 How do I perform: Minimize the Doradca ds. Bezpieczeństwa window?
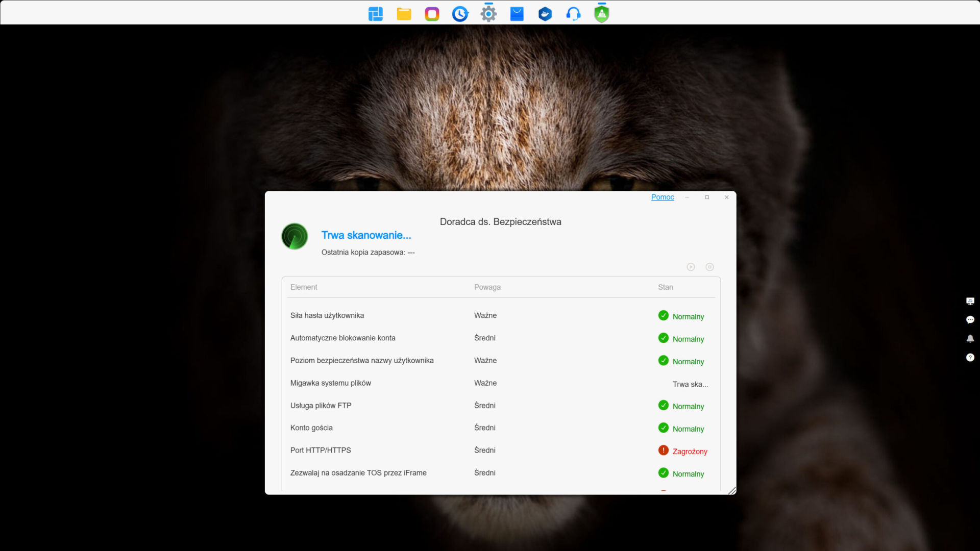[x=687, y=197]
